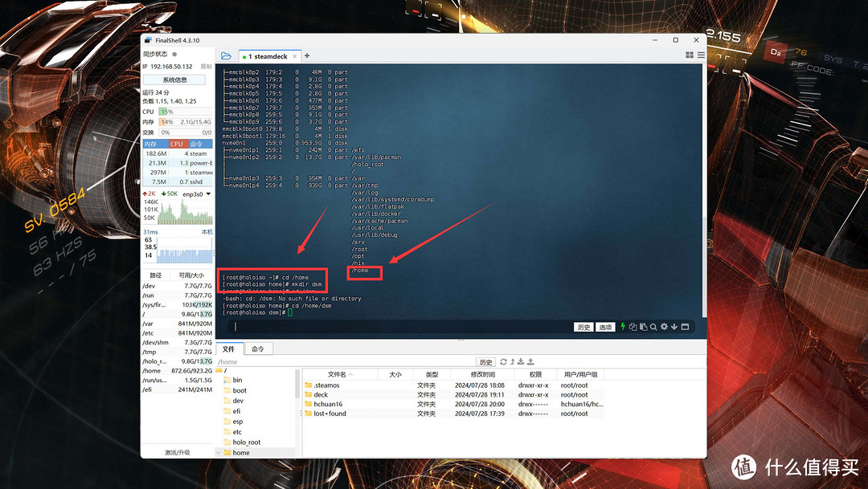Refresh the file list in file panel

pos(504,362)
